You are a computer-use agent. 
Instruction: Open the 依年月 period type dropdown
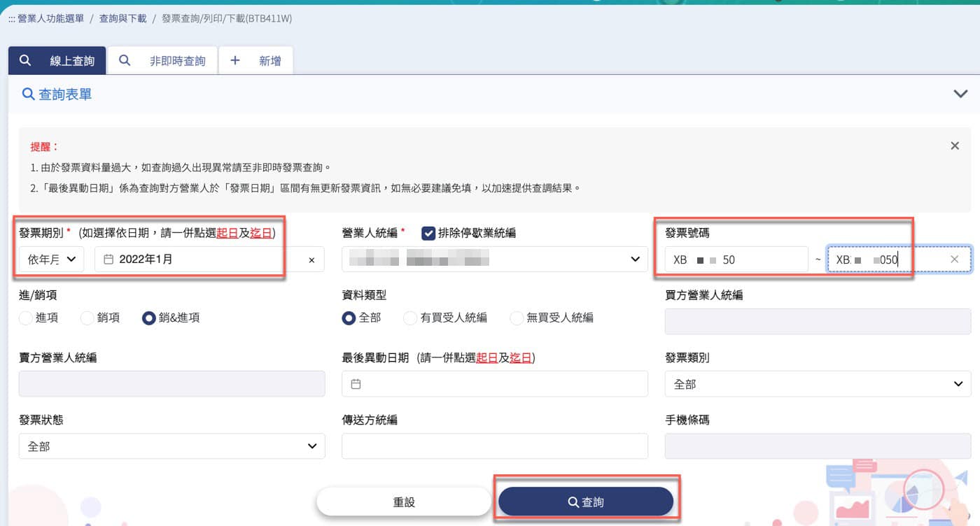[52, 260]
